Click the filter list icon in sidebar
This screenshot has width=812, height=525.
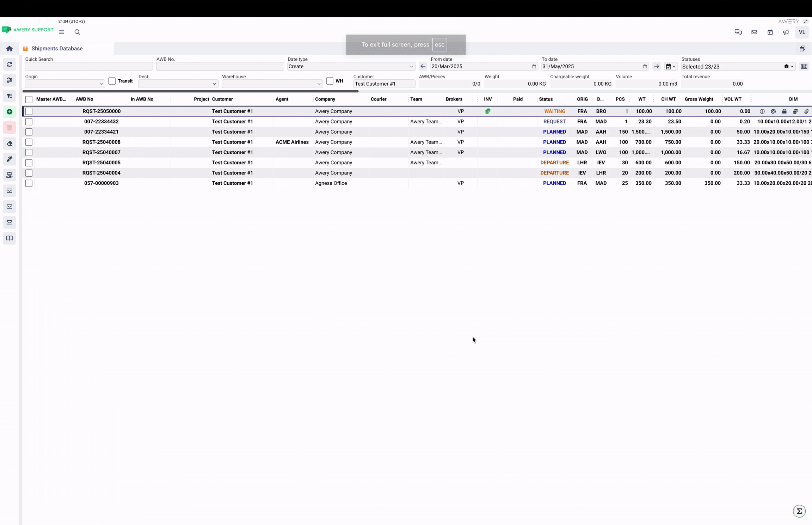10,96
